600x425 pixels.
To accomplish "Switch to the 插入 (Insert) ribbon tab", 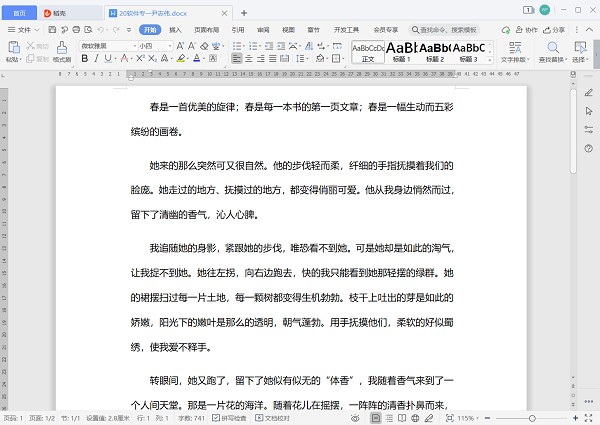I will pyautogui.click(x=175, y=30).
